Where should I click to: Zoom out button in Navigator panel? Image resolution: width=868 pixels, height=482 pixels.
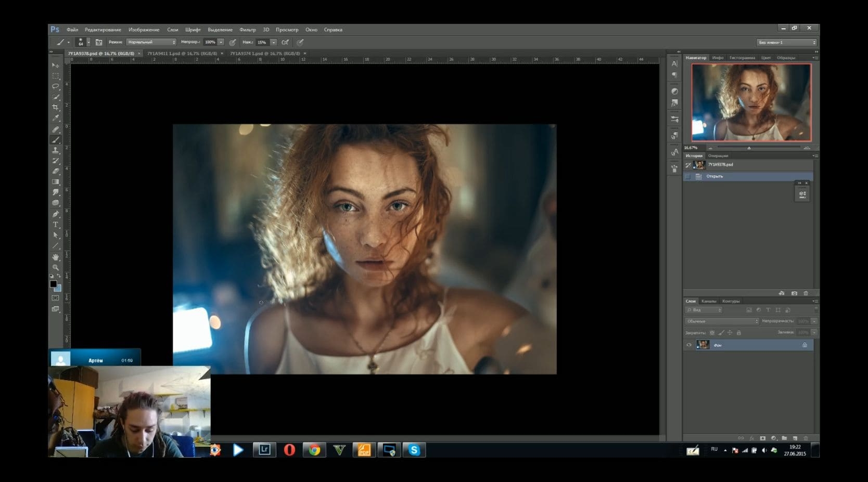click(x=710, y=148)
